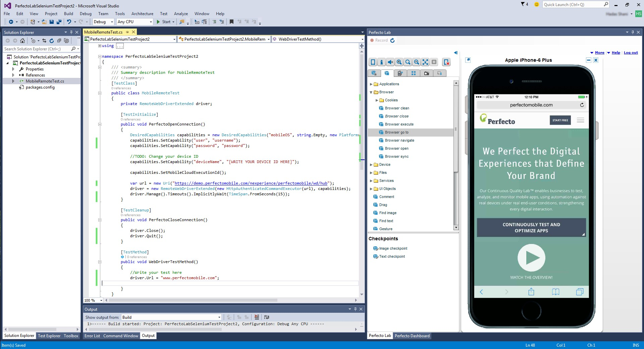Click fit-to-screen icon in Perfecto Lab
Screen dimensions: 644x349
click(x=425, y=62)
